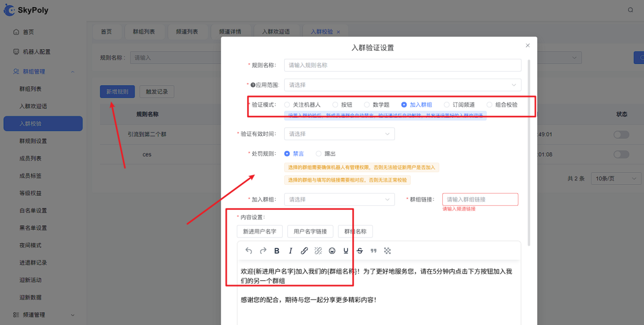The width and height of the screenshot is (644, 325).
Task: Focus the 规则名称 field in the dialog
Action: click(403, 65)
